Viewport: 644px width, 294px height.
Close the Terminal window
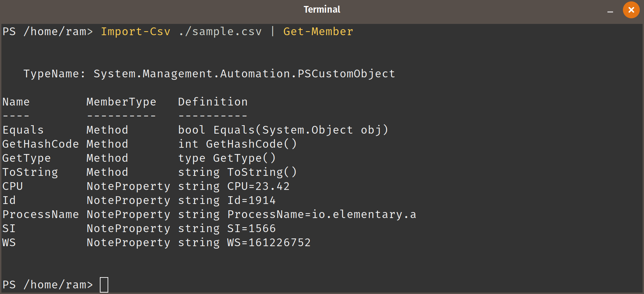[x=631, y=10]
